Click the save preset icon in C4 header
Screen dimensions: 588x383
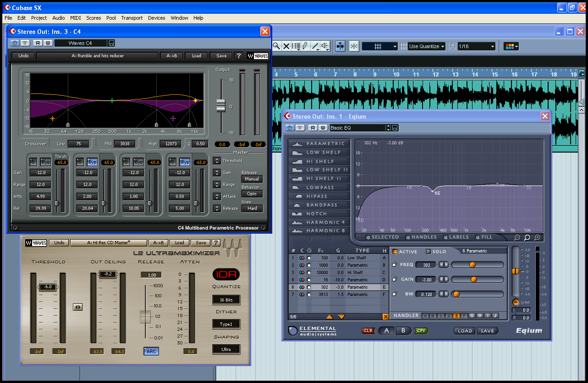(x=111, y=43)
